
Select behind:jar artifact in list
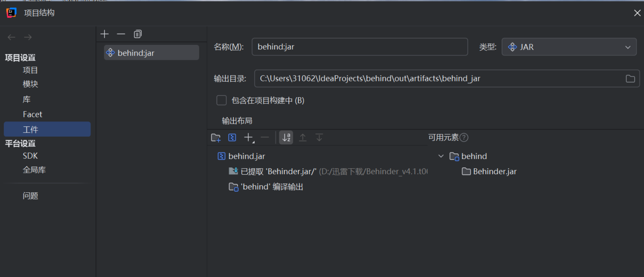pyautogui.click(x=152, y=53)
